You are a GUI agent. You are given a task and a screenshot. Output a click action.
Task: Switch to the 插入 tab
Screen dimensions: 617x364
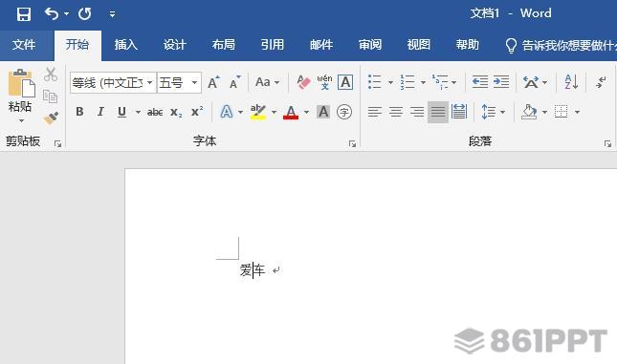[126, 45]
